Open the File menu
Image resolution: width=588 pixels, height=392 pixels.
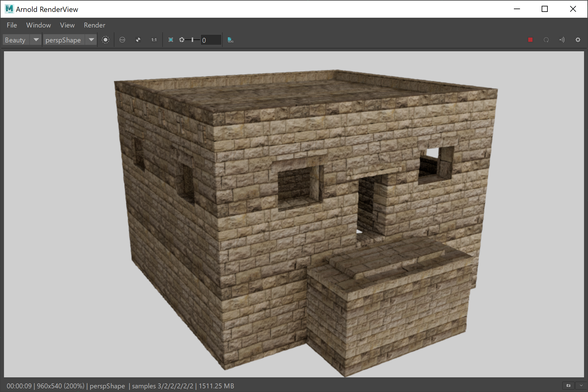[x=12, y=25]
